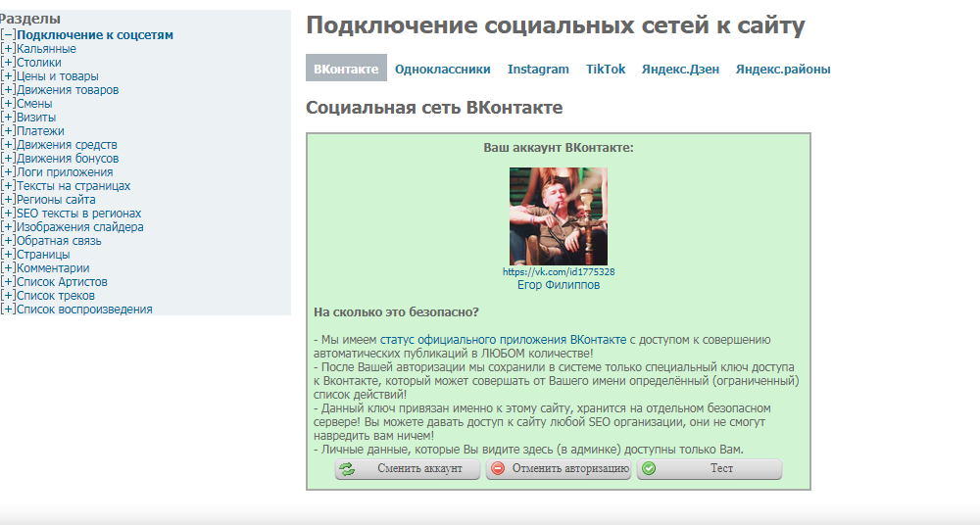Click the На сколько это безопасно? heading
This screenshot has height=525, width=980.
(x=396, y=312)
